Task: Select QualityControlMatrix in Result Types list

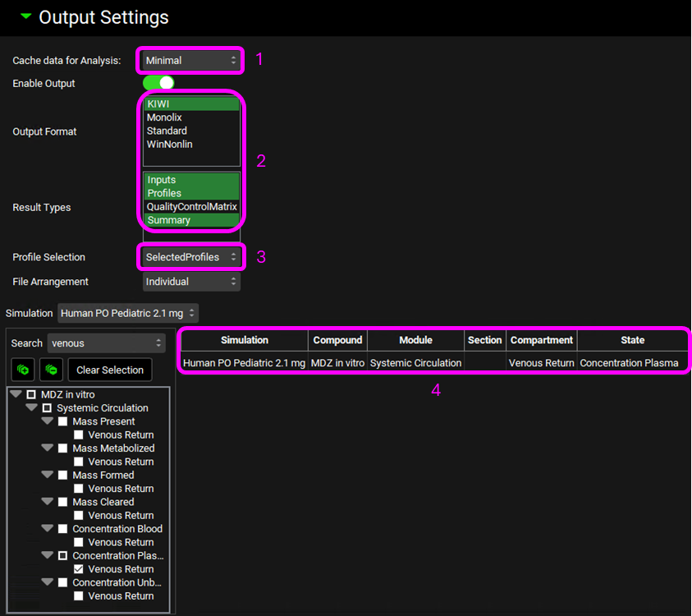Action: (191, 207)
